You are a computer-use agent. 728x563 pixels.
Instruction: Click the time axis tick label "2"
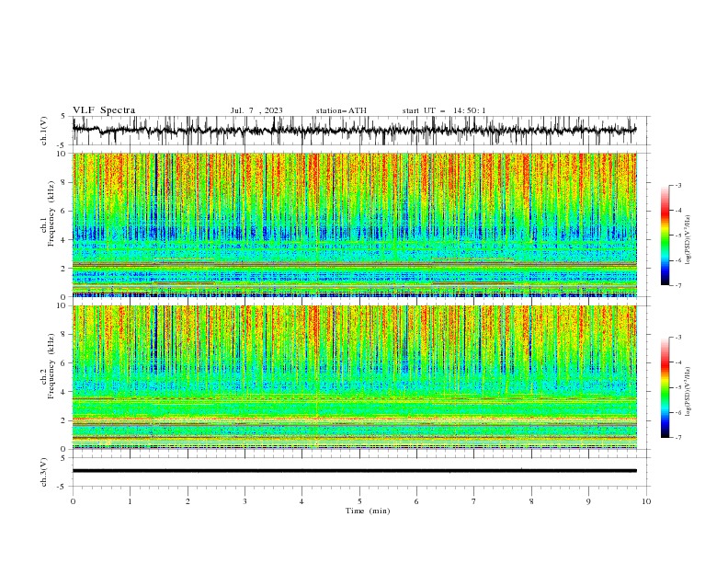click(x=188, y=501)
